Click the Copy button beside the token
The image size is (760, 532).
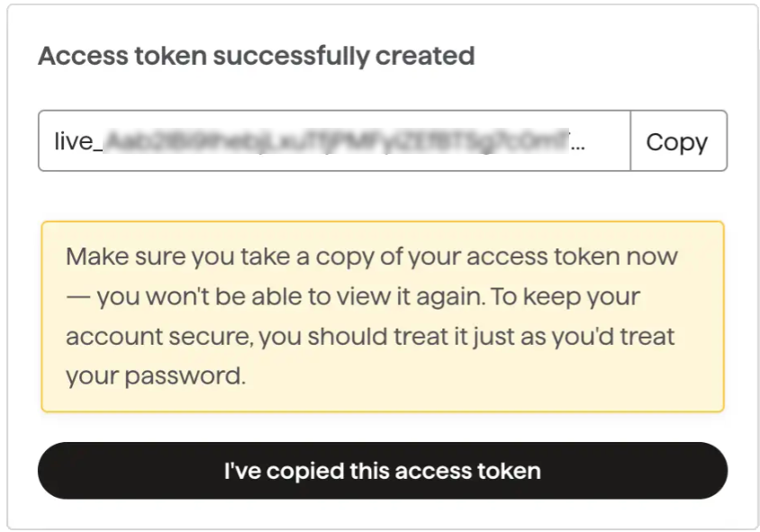677,141
